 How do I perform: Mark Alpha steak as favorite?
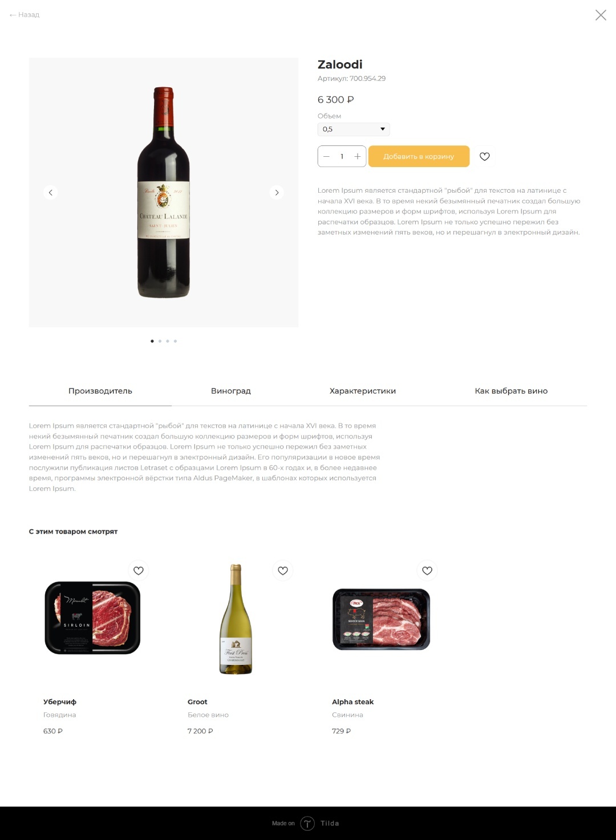[x=427, y=570]
